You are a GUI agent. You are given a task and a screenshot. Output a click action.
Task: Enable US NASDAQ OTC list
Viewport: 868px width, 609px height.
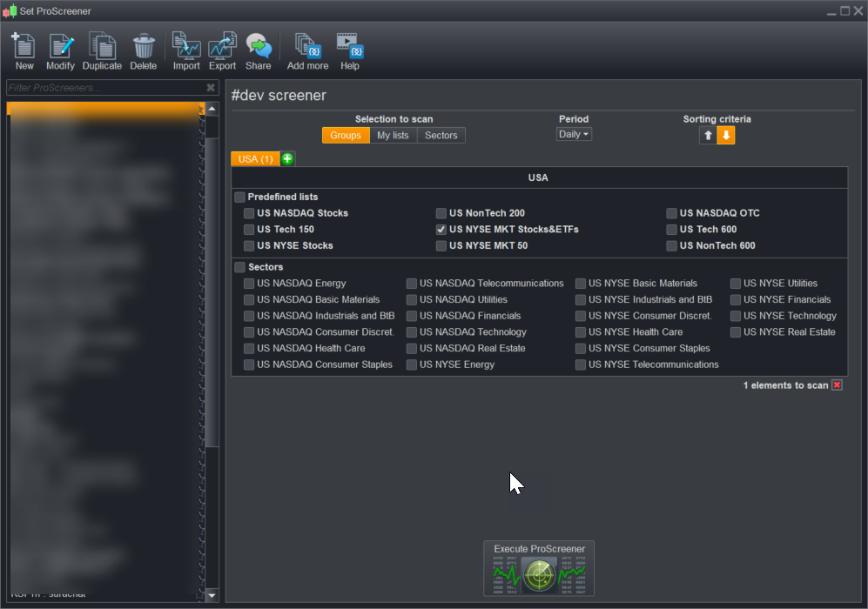tap(671, 213)
